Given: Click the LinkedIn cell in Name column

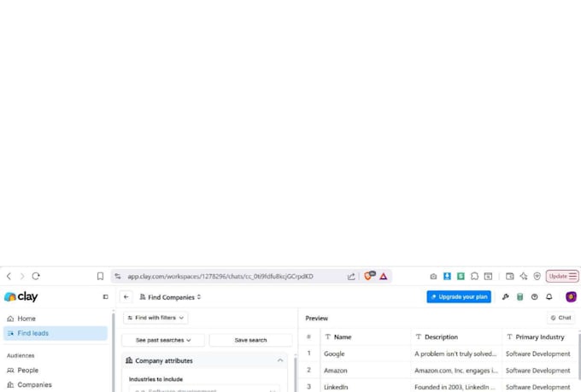Looking at the screenshot, I should click(x=366, y=386).
